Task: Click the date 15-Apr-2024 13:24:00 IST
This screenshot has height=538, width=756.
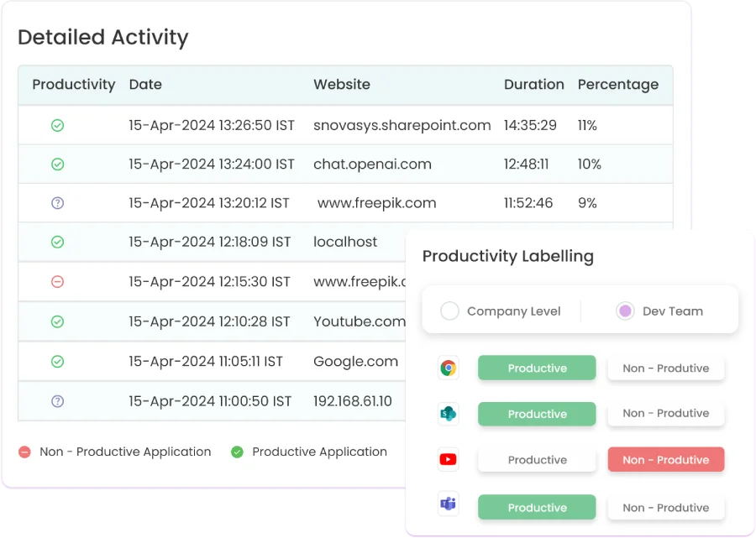Action: click(211, 165)
